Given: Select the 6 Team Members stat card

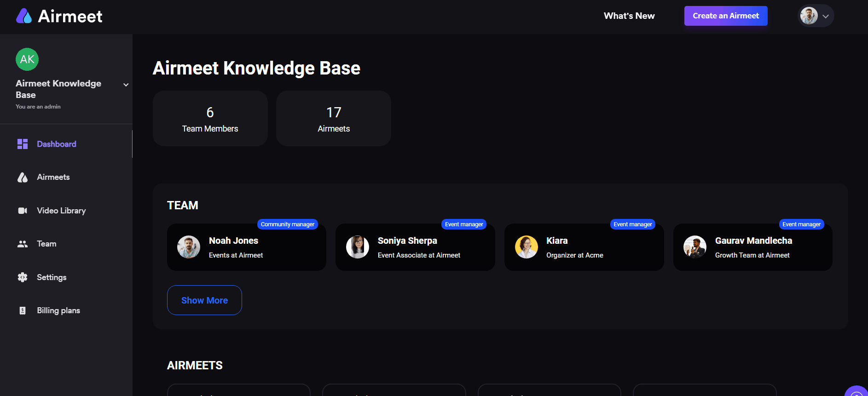Looking at the screenshot, I should point(210,118).
